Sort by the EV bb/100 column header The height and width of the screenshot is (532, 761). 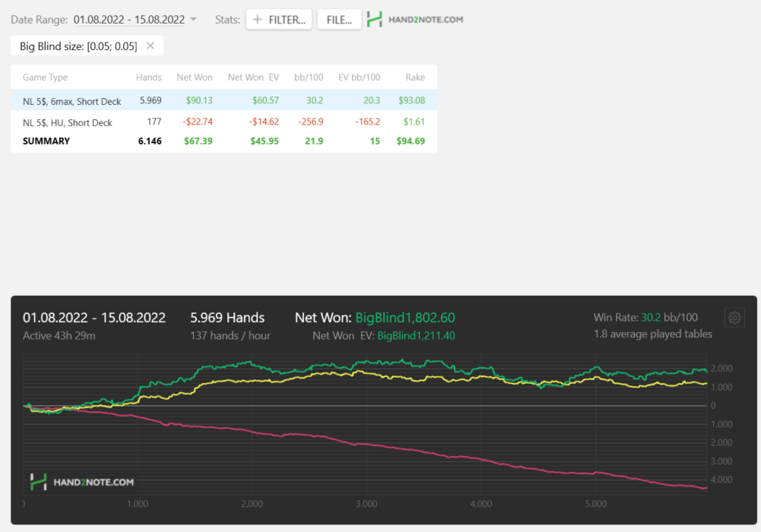[359, 77]
